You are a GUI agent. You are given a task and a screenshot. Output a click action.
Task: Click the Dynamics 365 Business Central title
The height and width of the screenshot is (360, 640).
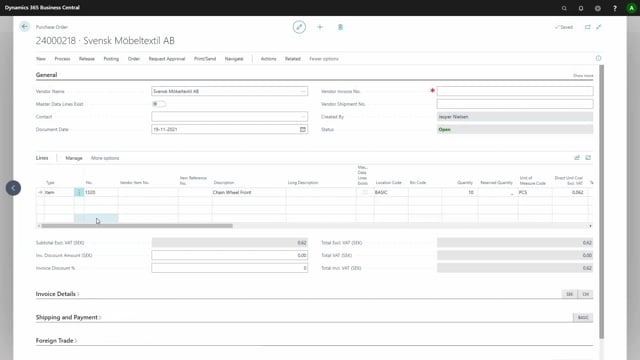[x=42, y=8]
